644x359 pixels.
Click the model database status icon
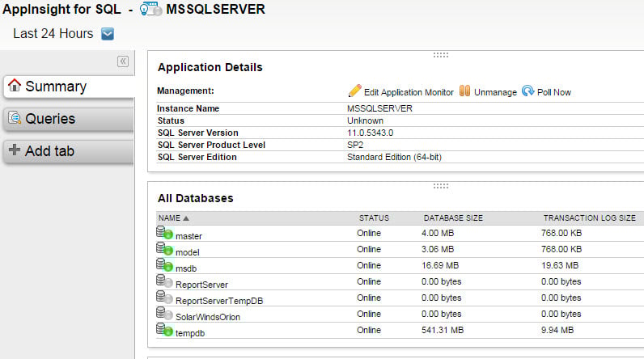tap(164, 249)
